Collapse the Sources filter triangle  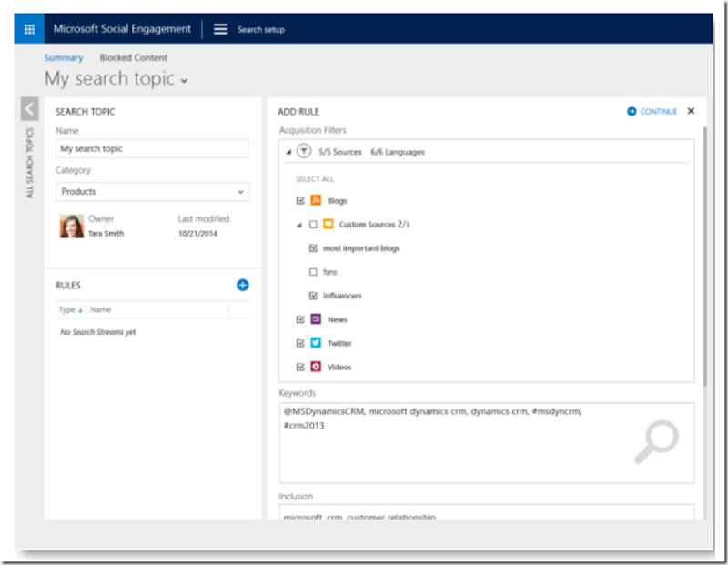[x=288, y=152]
